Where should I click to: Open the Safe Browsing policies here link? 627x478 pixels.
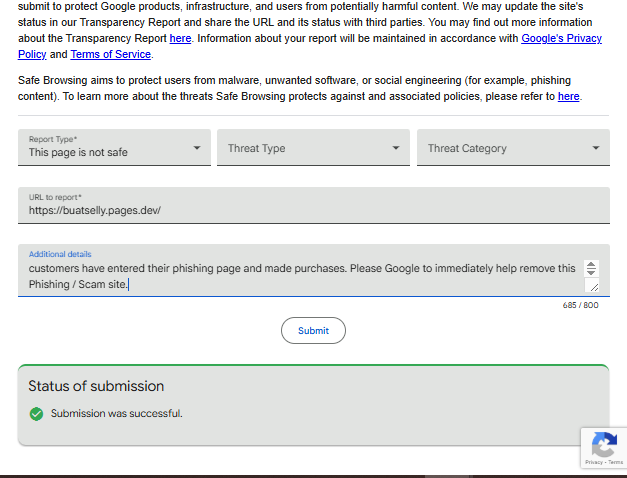pyautogui.click(x=569, y=96)
